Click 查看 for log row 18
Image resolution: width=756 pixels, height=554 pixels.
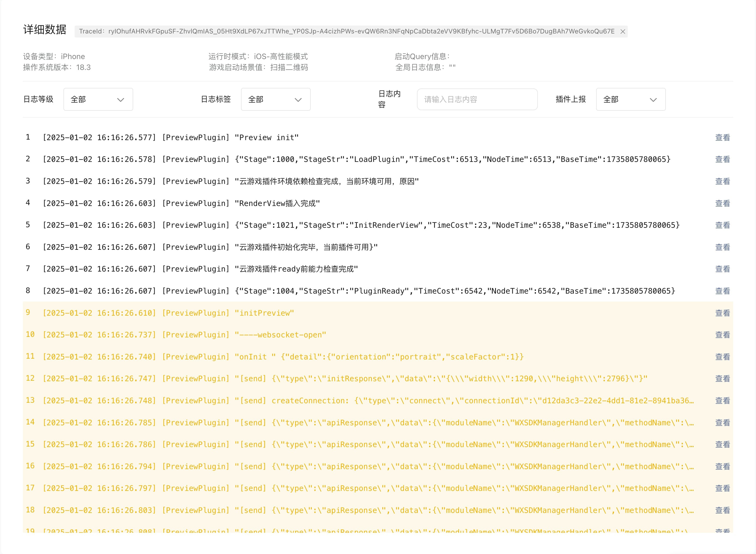click(x=723, y=510)
